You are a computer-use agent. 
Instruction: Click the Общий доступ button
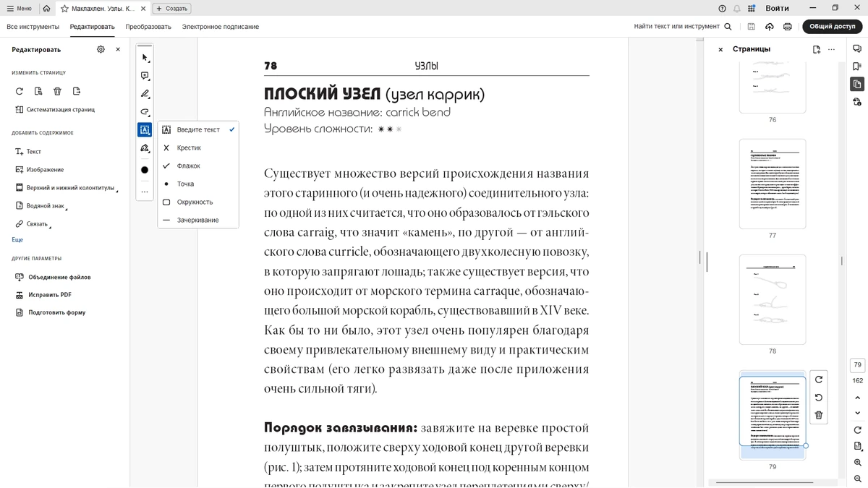pyautogui.click(x=832, y=27)
